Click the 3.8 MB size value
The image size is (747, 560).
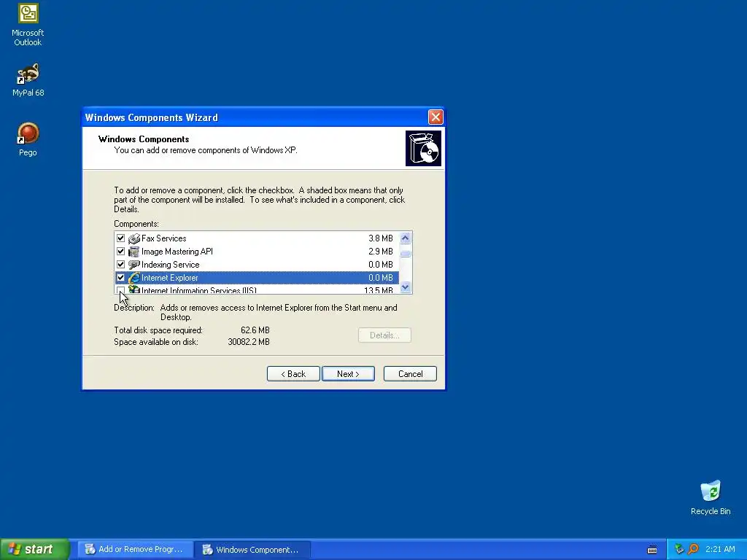[381, 238]
